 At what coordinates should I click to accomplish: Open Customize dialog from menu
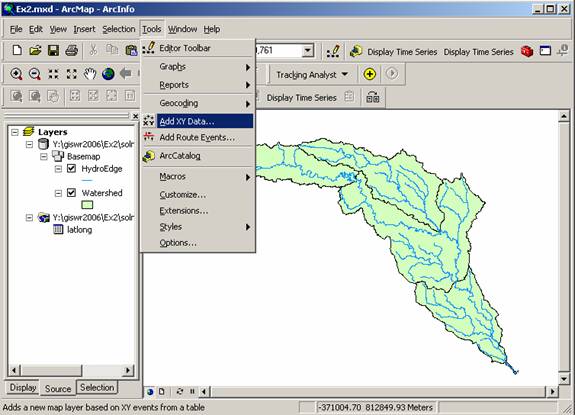point(198,195)
